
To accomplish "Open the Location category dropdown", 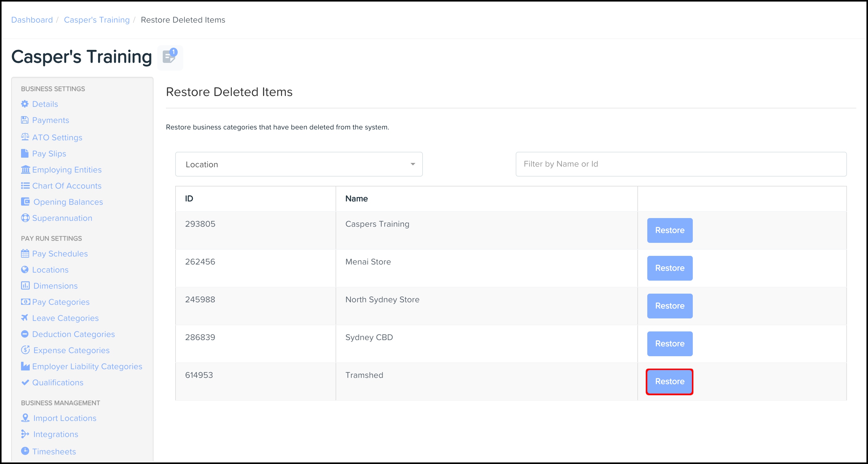I will [x=298, y=164].
